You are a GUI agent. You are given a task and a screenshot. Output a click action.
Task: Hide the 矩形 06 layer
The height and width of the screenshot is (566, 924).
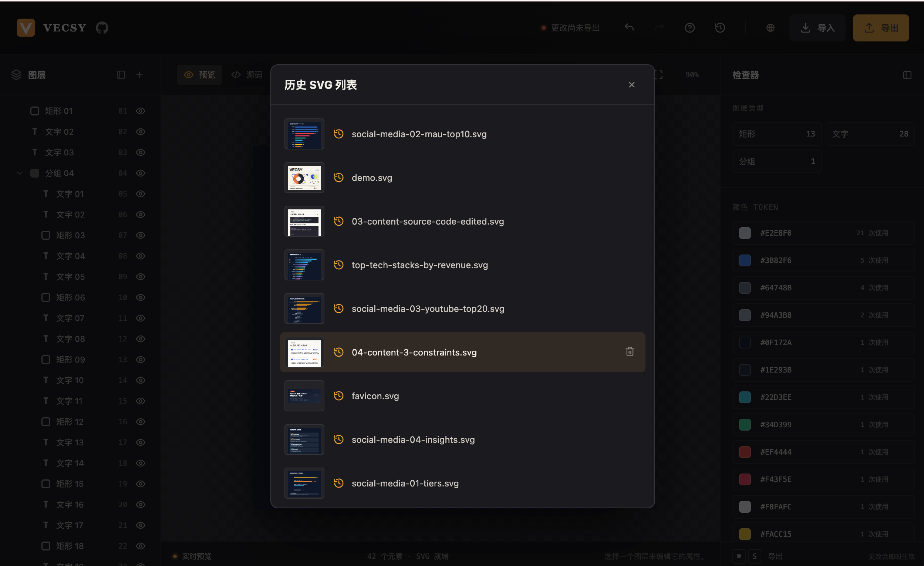click(x=141, y=297)
